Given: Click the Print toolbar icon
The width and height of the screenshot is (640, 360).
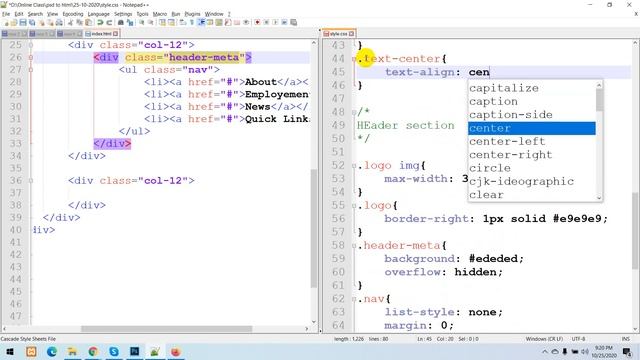Looking at the screenshot, I should [59, 22].
